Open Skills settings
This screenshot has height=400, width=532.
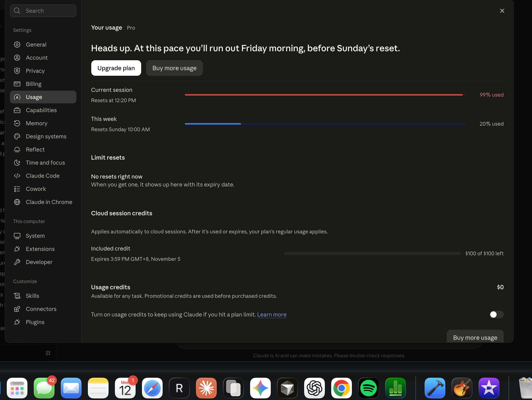43,296
